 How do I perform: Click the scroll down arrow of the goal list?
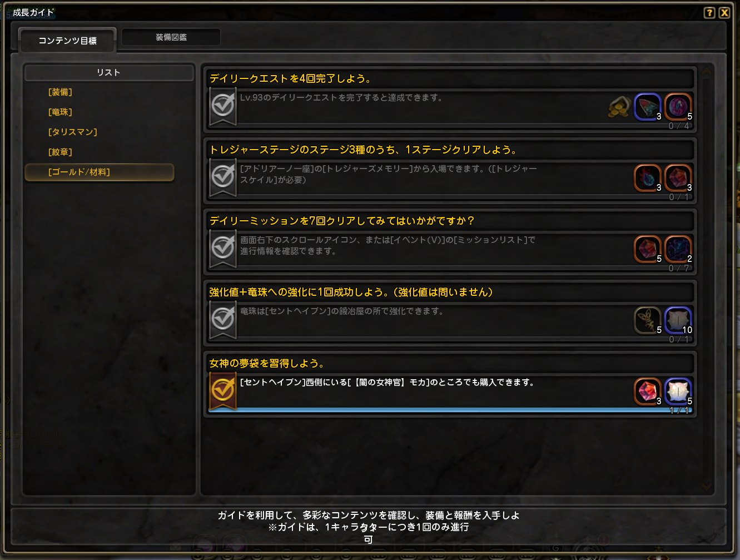click(x=707, y=487)
